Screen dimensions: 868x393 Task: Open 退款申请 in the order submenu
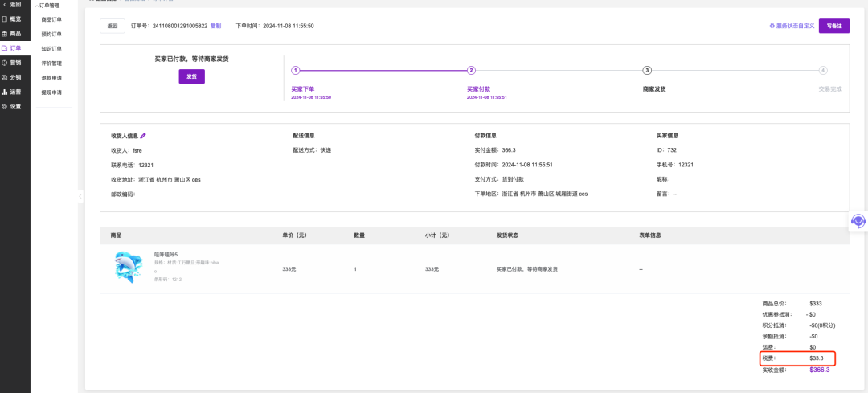[x=51, y=78]
